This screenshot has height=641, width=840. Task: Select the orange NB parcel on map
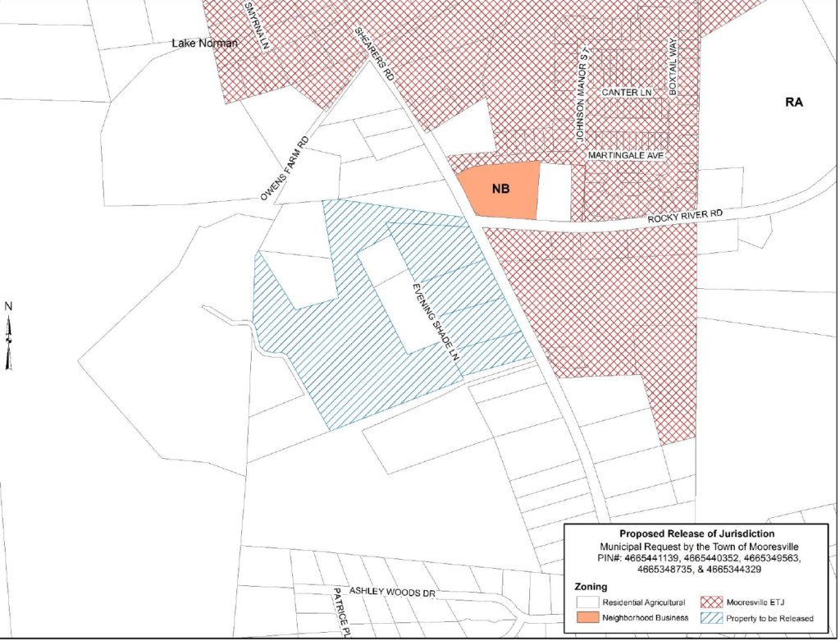[498, 190]
